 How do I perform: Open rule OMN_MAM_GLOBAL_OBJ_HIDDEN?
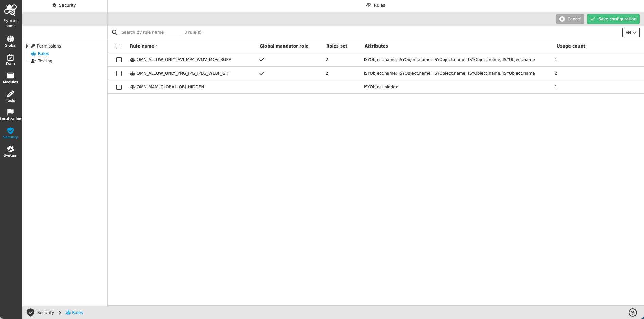170,87
